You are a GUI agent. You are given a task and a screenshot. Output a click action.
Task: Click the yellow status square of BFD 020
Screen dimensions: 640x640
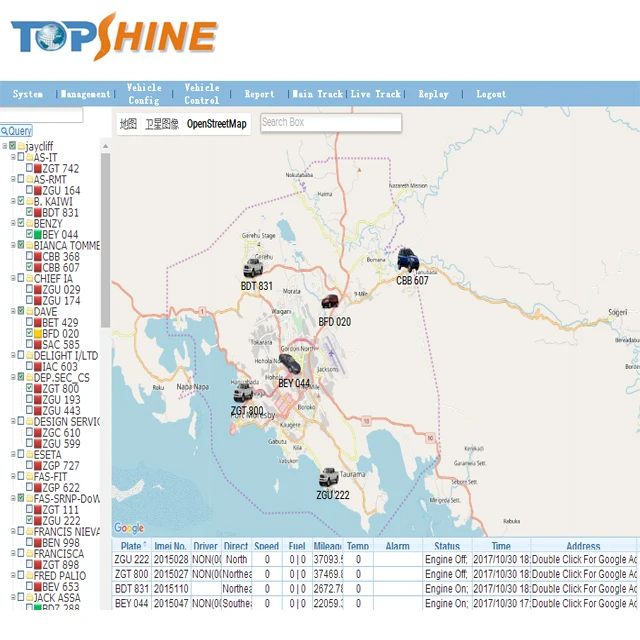click(38, 334)
